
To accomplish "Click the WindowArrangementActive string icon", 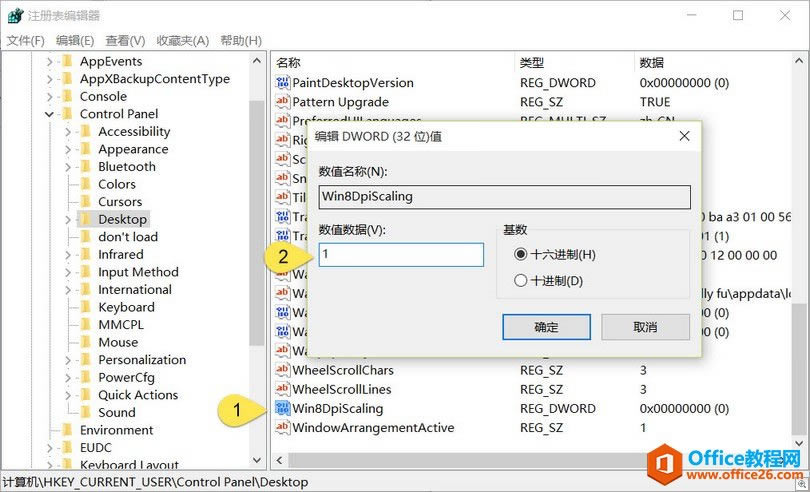I will pyautogui.click(x=283, y=427).
